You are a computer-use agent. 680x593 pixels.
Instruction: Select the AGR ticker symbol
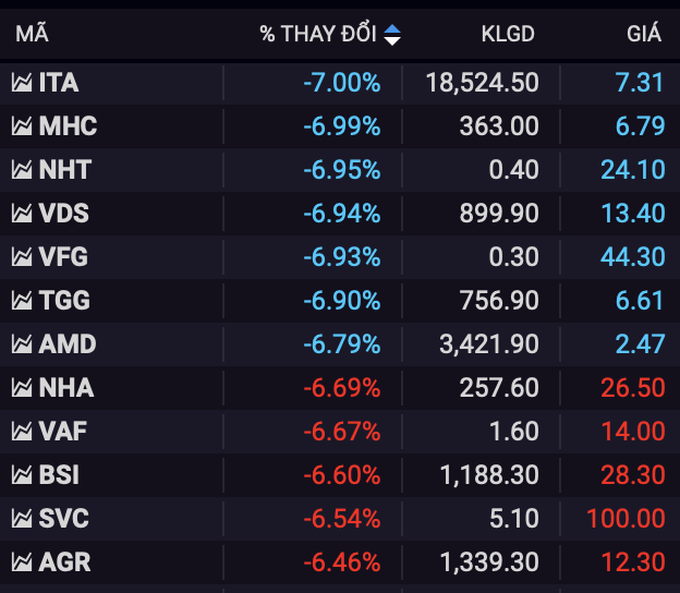pos(65,562)
